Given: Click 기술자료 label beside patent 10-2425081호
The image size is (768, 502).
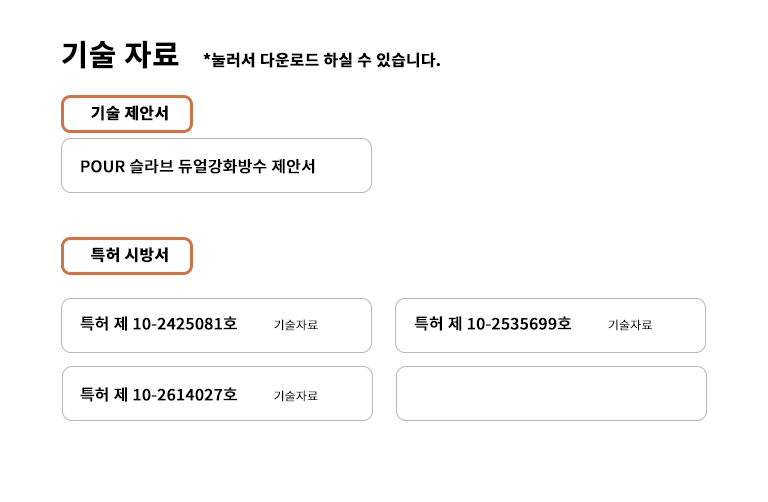Looking at the screenshot, I should (x=296, y=325).
